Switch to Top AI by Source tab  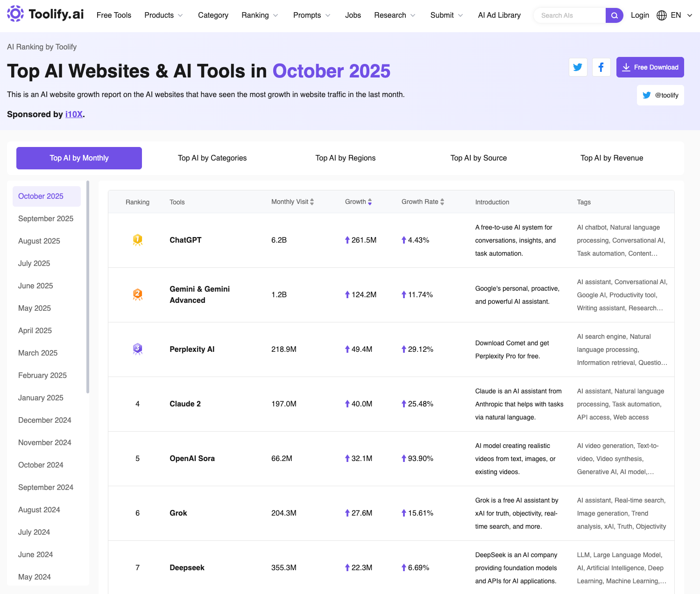479,158
